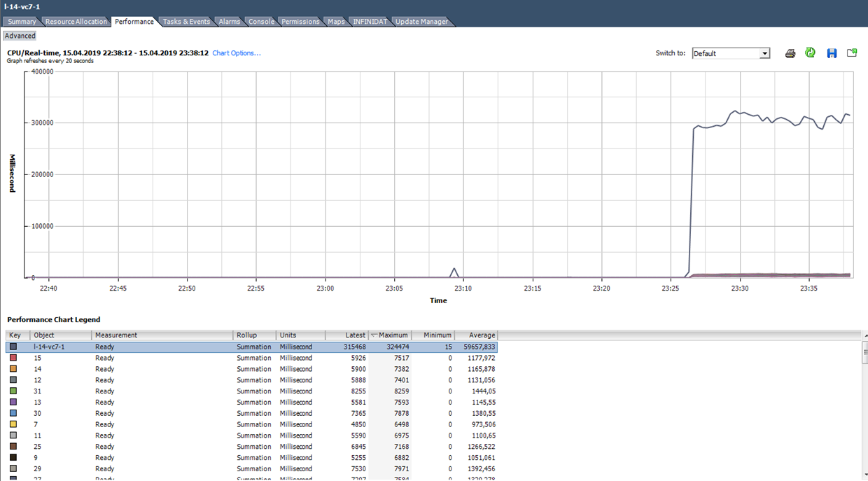
Task: Save the chart to a file
Action: click(x=832, y=53)
